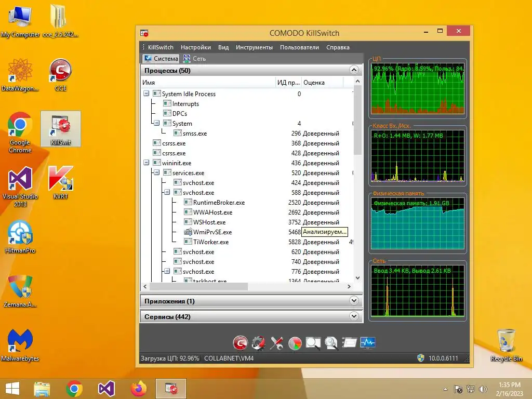Image resolution: width=532 pixels, height=399 pixels.
Task: Open the Malwarebytes desktop shortcut
Action: [20, 345]
